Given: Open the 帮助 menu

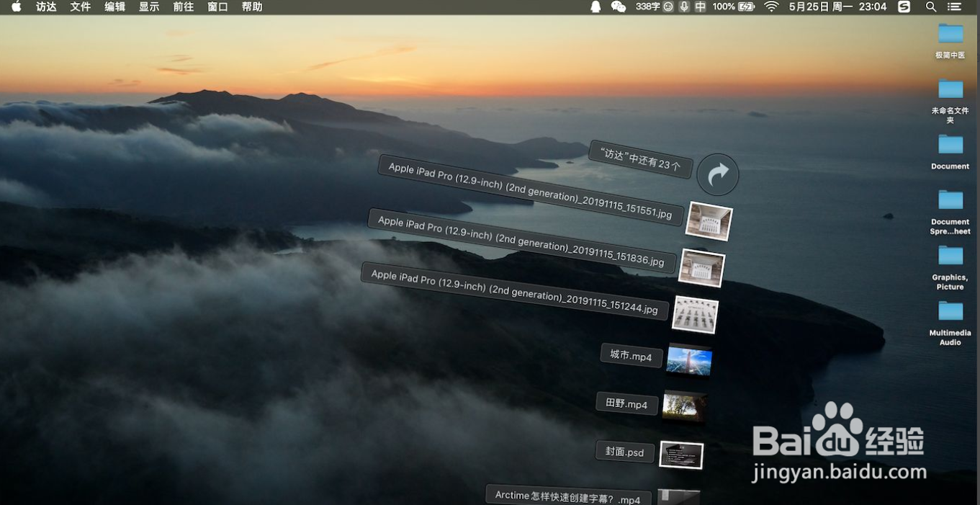Looking at the screenshot, I should point(252,6).
